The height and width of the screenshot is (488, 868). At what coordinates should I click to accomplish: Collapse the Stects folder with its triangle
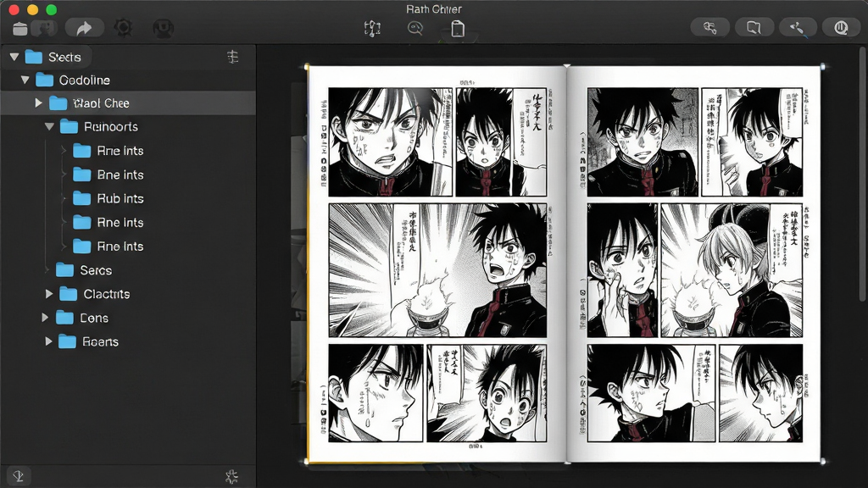(14, 57)
